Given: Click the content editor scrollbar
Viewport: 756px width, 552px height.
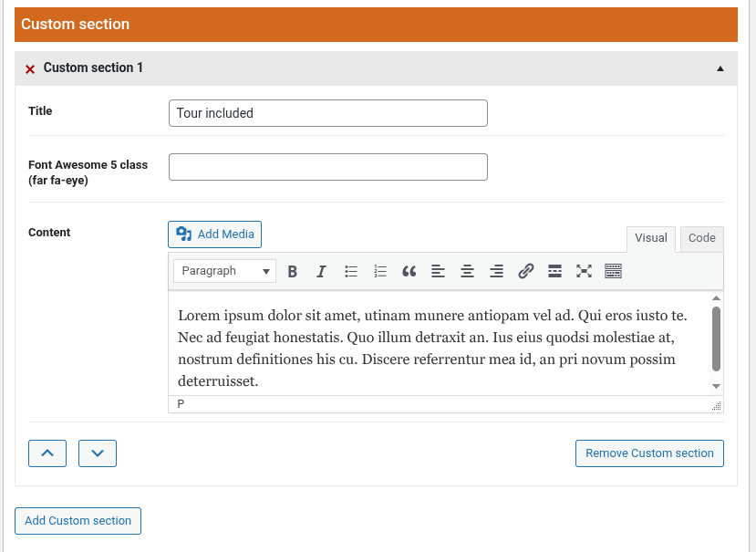Looking at the screenshot, I should 716,338.
